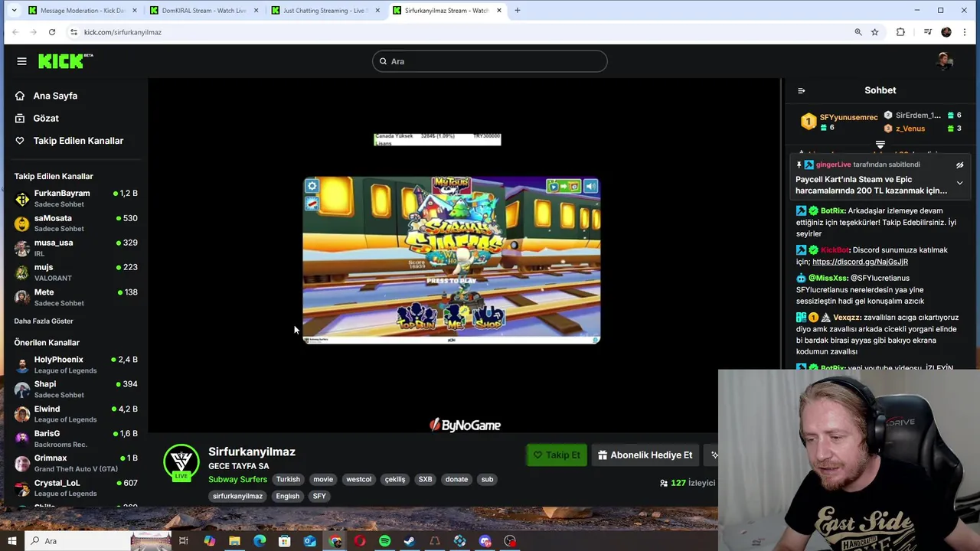The image size is (980, 551).
Task: Open a new Chrome tab with the plus button
Action: [x=518, y=11]
